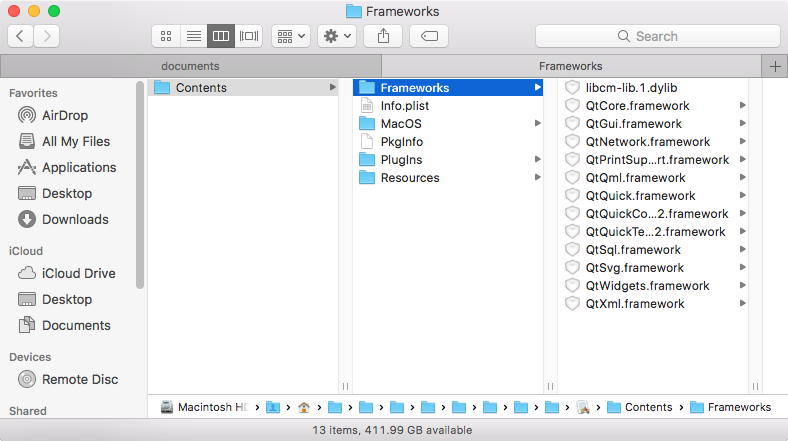Viewport: 788px width, 441px height.
Task: Expand the MacOS folder arrow
Action: tap(537, 124)
